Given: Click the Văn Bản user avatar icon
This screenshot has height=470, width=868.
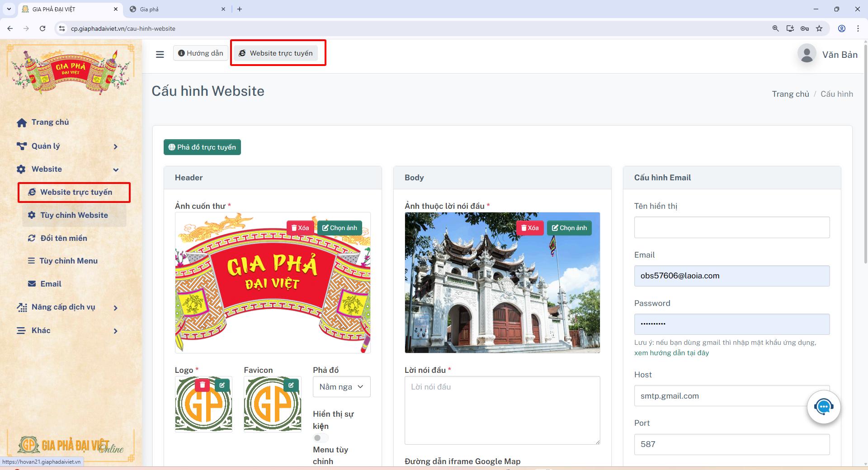Looking at the screenshot, I should coord(807,54).
